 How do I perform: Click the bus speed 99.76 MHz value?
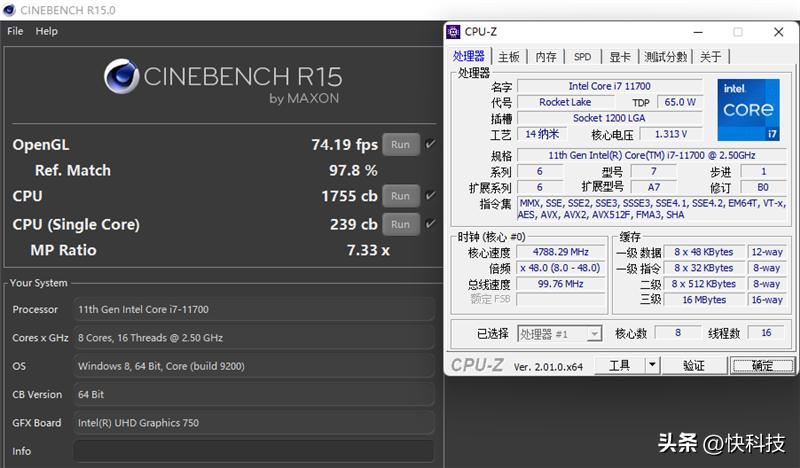coord(561,284)
